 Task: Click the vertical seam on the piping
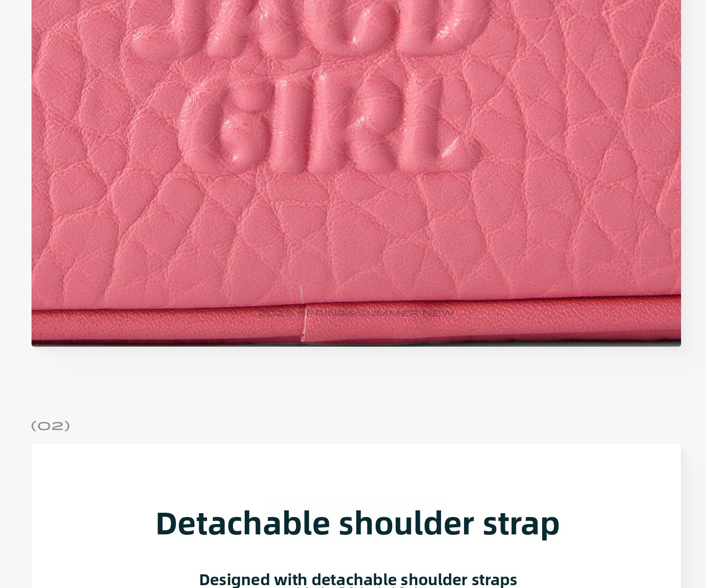pos(302,313)
